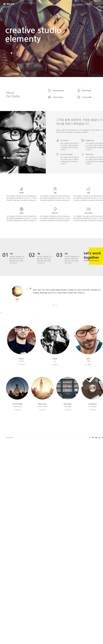Viewport: 103px width, 644px height.
Task: Select the first testimonial slider dot
Action: pos(53,305)
